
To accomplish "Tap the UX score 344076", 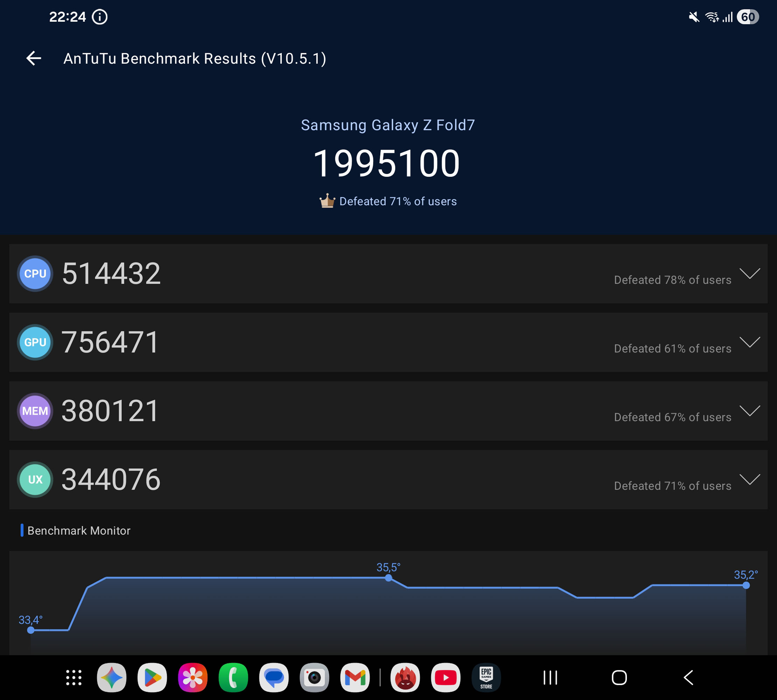I will [x=111, y=479].
